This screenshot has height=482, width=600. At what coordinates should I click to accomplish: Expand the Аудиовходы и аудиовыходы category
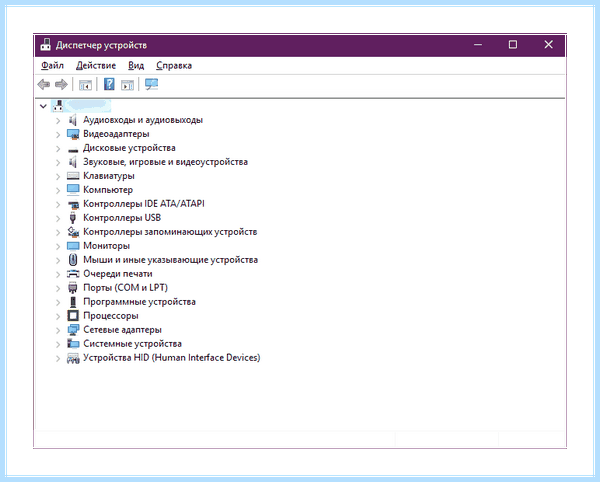tap(58, 120)
